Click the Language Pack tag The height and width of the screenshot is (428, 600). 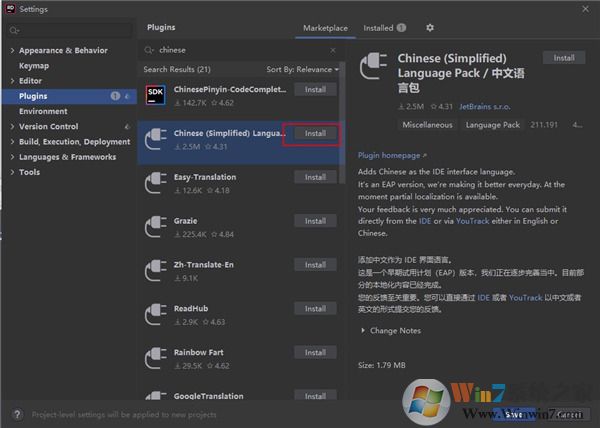point(492,125)
